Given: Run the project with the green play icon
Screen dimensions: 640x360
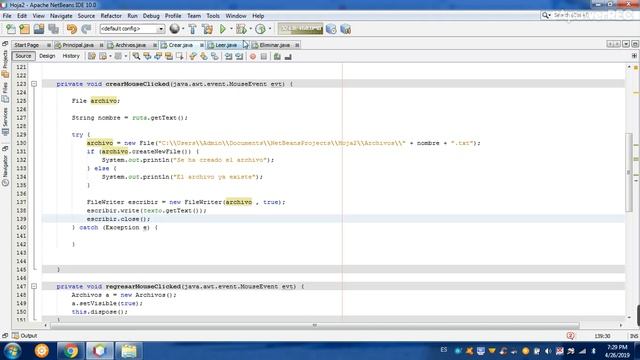Looking at the screenshot, I should point(223,29).
